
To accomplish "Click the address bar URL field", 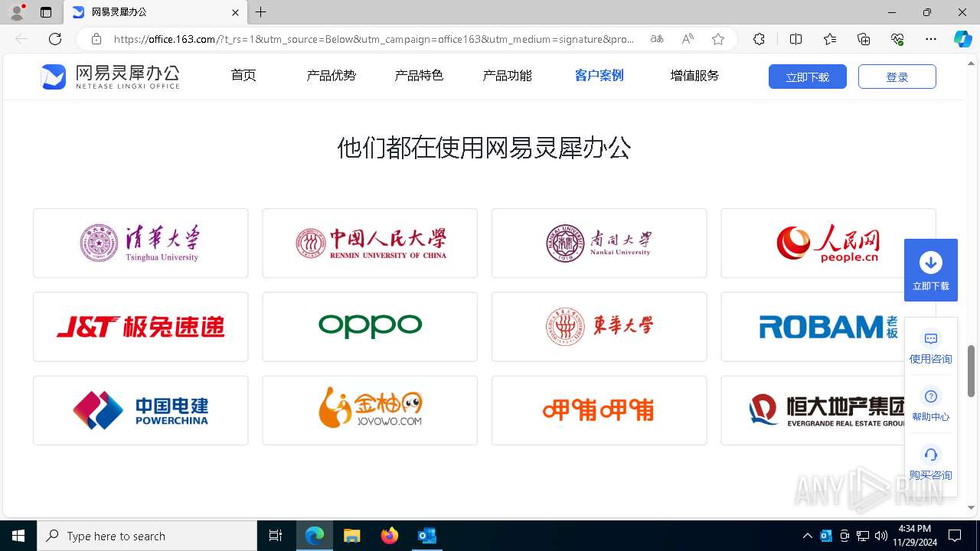I will tap(374, 39).
